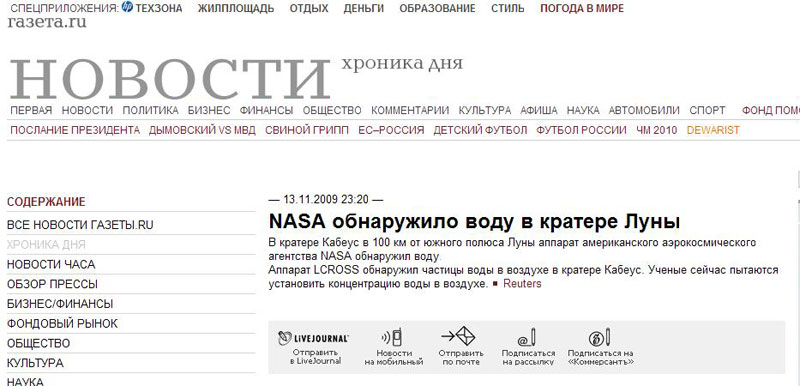Viewport: 800px width, 386px height.
Task: Open the Наука menu item
Action: (583, 110)
